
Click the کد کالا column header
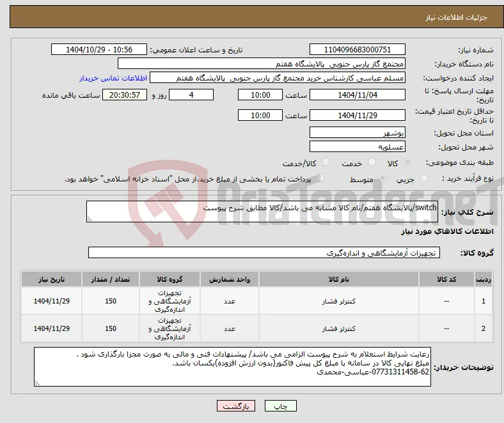coord(446,279)
